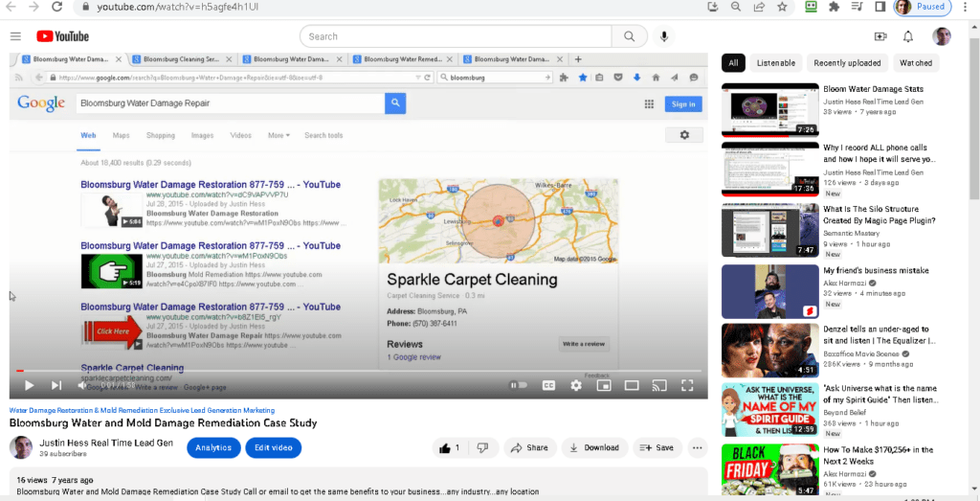
Task: Save the video to a playlist
Action: tap(657, 448)
